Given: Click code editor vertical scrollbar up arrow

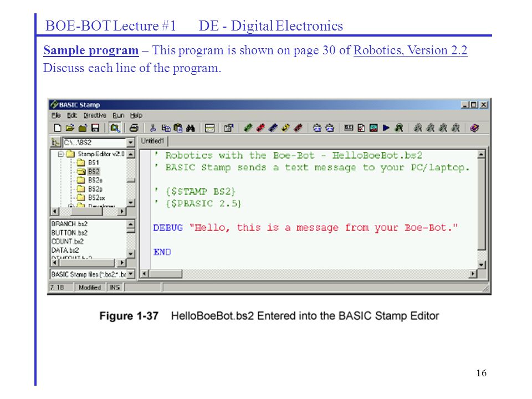Looking at the screenshot, I should point(481,155).
